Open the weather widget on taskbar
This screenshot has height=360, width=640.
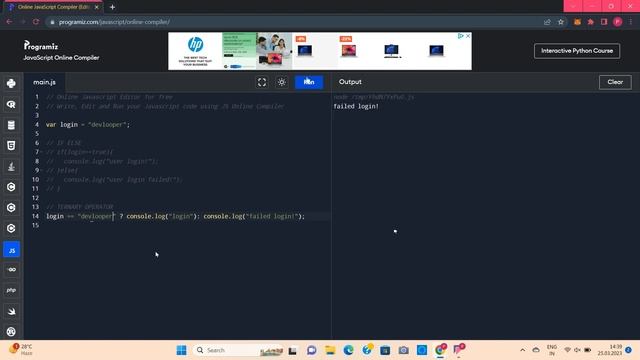point(21,350)
